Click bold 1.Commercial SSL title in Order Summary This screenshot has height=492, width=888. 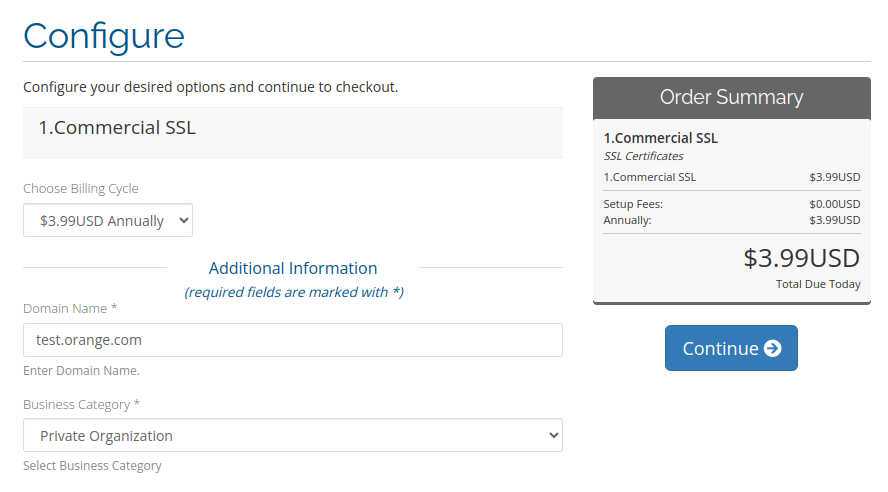[661, 138]
